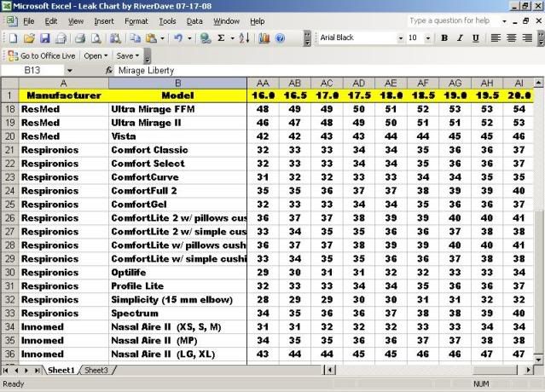
Task: Toggle Bold formatting
Action: (x=444, y=37)
